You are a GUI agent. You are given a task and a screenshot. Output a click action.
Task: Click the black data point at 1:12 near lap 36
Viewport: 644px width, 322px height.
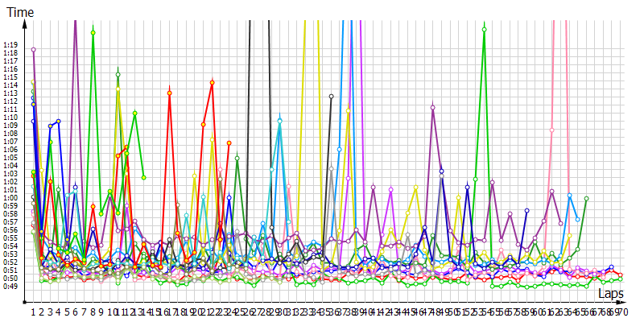tap(331, 97)
